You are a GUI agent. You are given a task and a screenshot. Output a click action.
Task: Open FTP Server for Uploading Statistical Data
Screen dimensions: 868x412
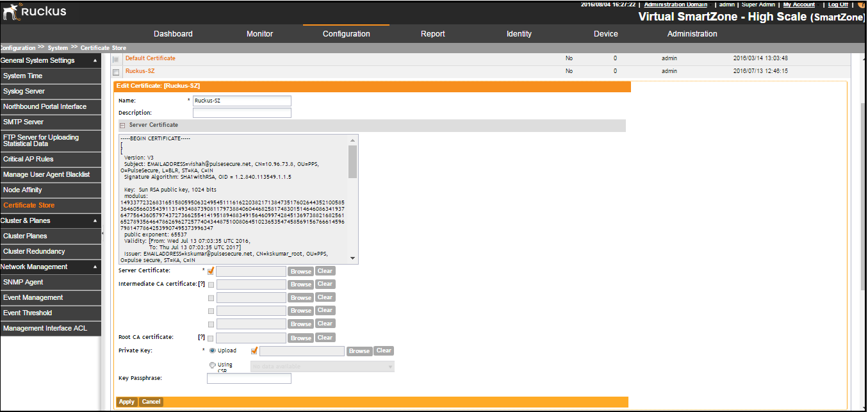pos(51,140)
